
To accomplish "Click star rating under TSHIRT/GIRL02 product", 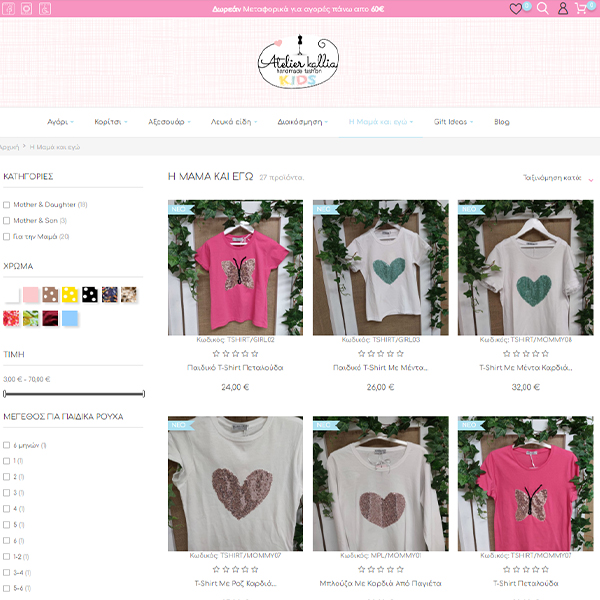I will tap(236, 353).
